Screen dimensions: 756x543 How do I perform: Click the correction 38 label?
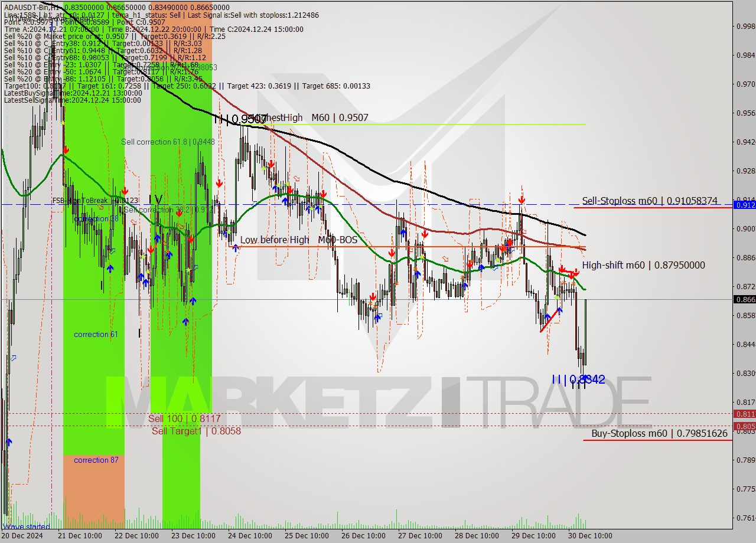[x=96, y=218]
